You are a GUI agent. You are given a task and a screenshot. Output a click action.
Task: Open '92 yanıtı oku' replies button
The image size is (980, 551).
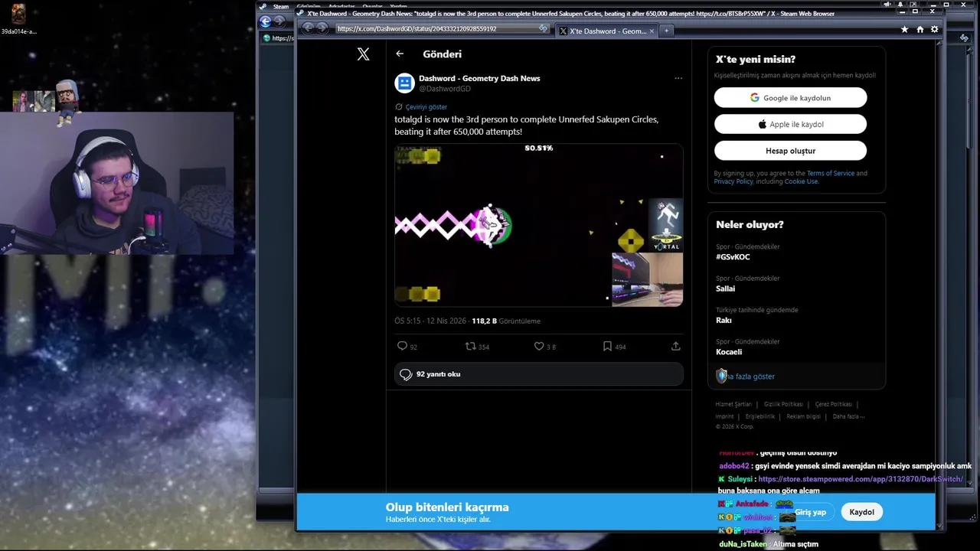pos(539,374)
